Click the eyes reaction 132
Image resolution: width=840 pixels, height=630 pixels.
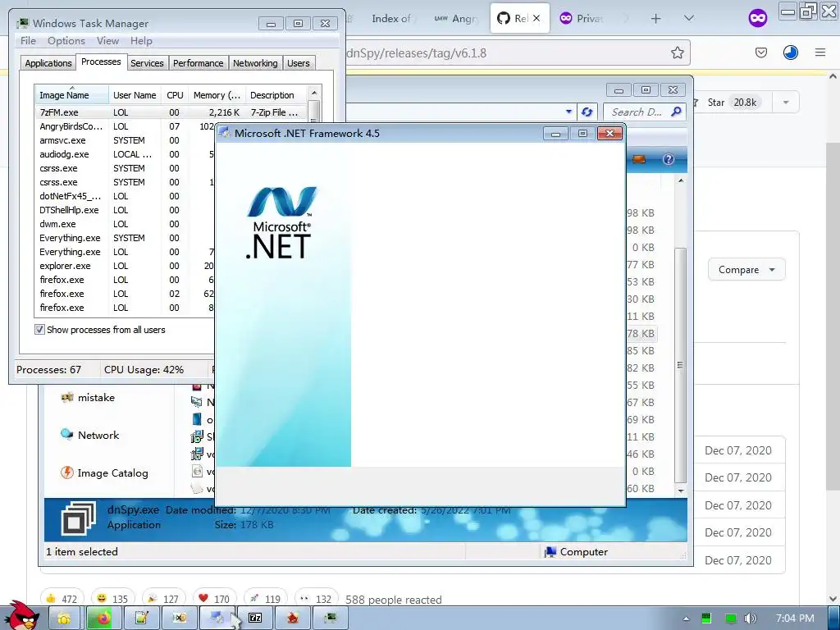[x=316, y=598]
